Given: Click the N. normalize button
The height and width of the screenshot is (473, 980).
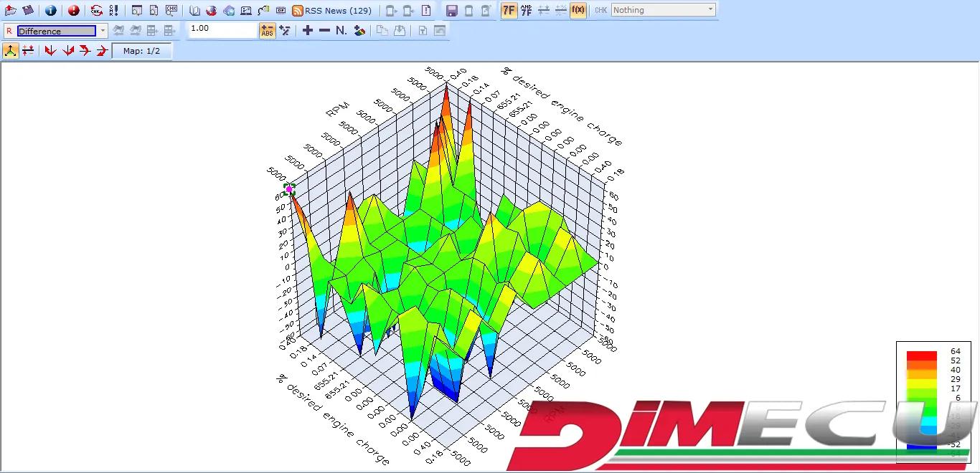Looking at the screenshot, I should [x=341, y=30].
